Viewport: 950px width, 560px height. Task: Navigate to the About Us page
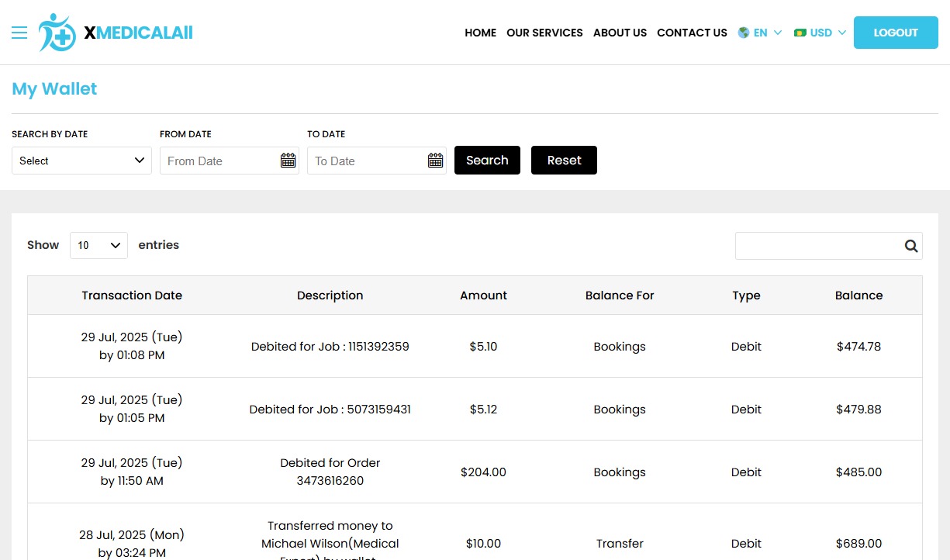pyautogui.click(x=620, y=33)
